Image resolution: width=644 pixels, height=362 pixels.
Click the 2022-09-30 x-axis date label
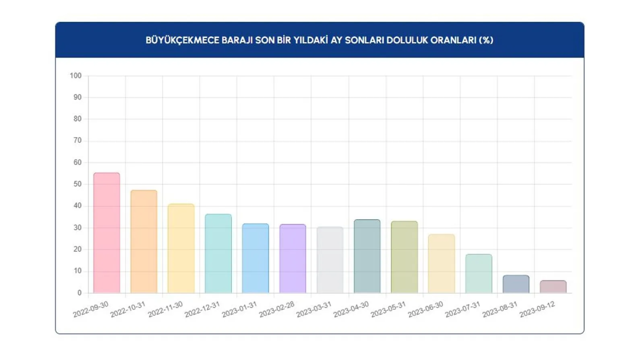tap(92, 309)
